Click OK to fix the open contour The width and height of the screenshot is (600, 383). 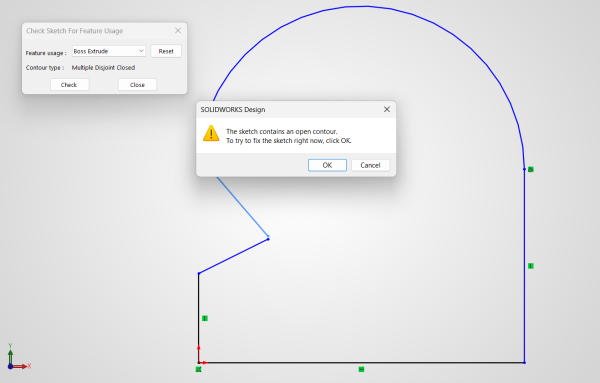coord(327,165)
